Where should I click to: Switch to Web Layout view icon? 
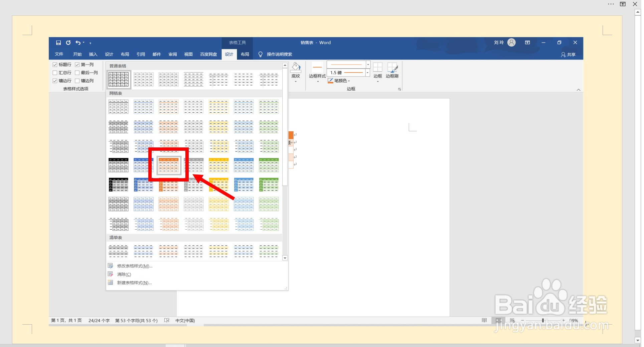[512, 320]
